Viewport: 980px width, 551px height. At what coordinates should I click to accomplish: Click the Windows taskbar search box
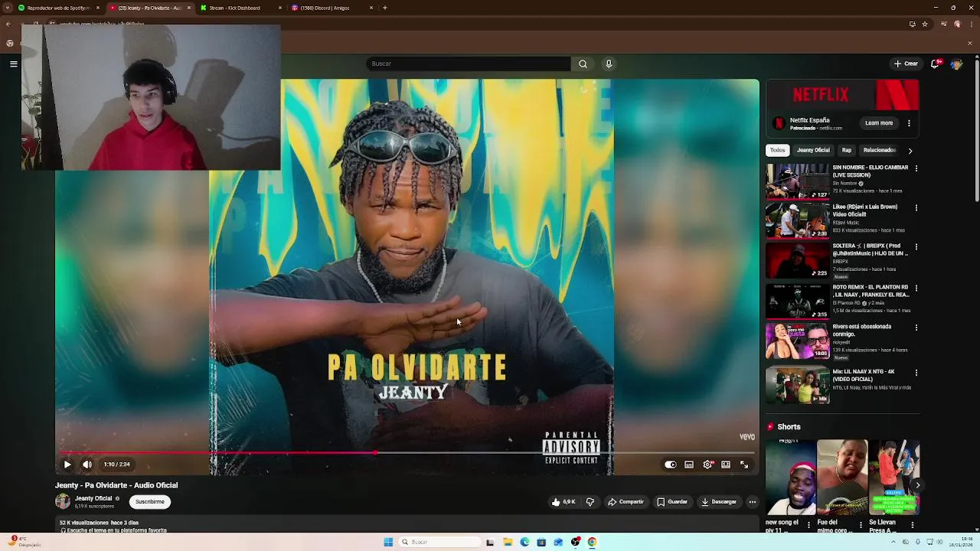439,542
